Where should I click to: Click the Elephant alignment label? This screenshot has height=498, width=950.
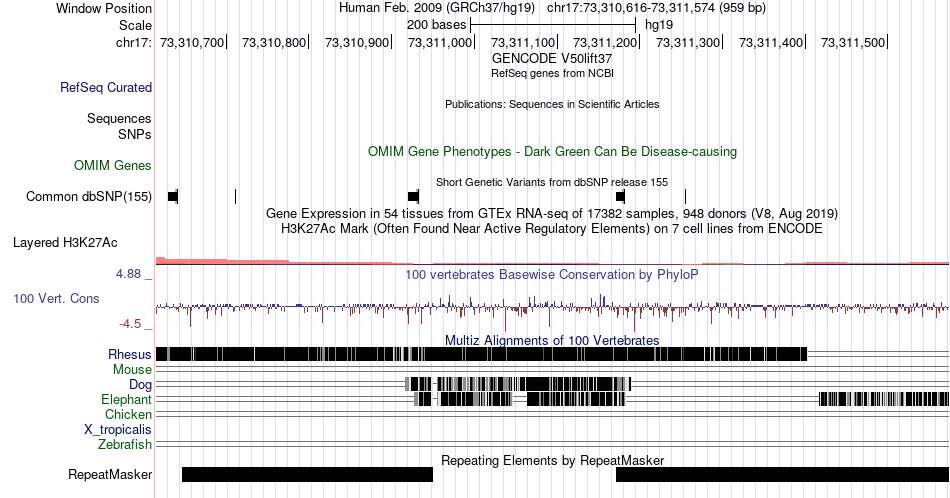127,399
